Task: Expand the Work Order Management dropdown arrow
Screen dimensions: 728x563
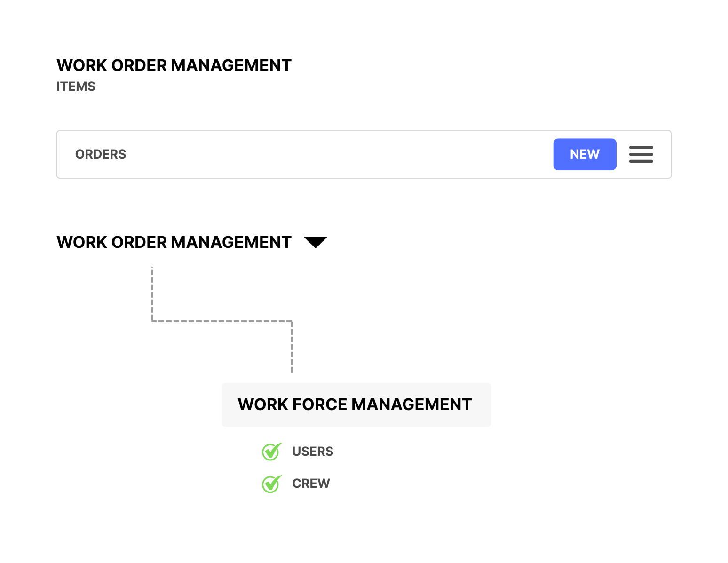Action: pyautogui.click(x=316, y=242)
